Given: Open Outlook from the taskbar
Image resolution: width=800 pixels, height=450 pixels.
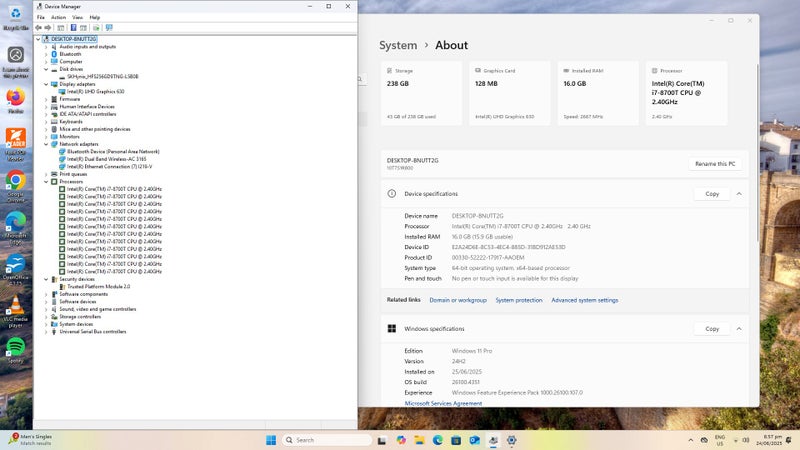Looking at the screenshot, I should tap(474, 440).
